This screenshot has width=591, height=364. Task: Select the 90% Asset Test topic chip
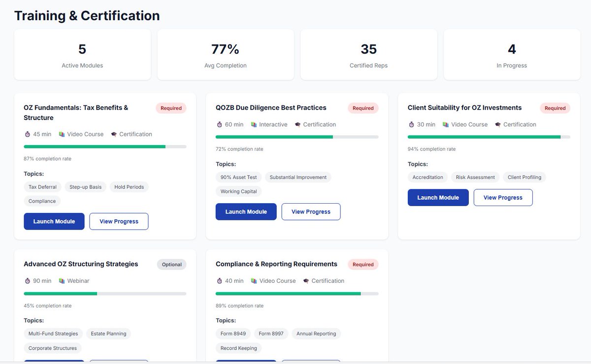coord(239,177)
